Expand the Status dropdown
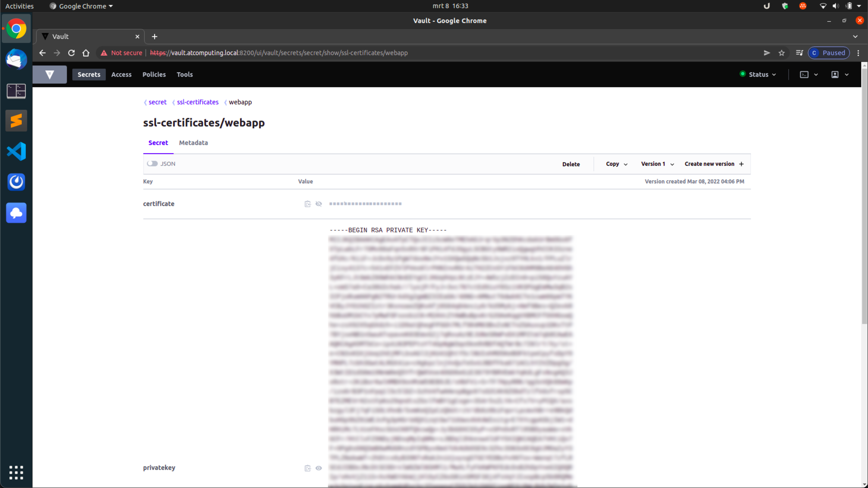The image size is (868, 488). click(758, 74)
